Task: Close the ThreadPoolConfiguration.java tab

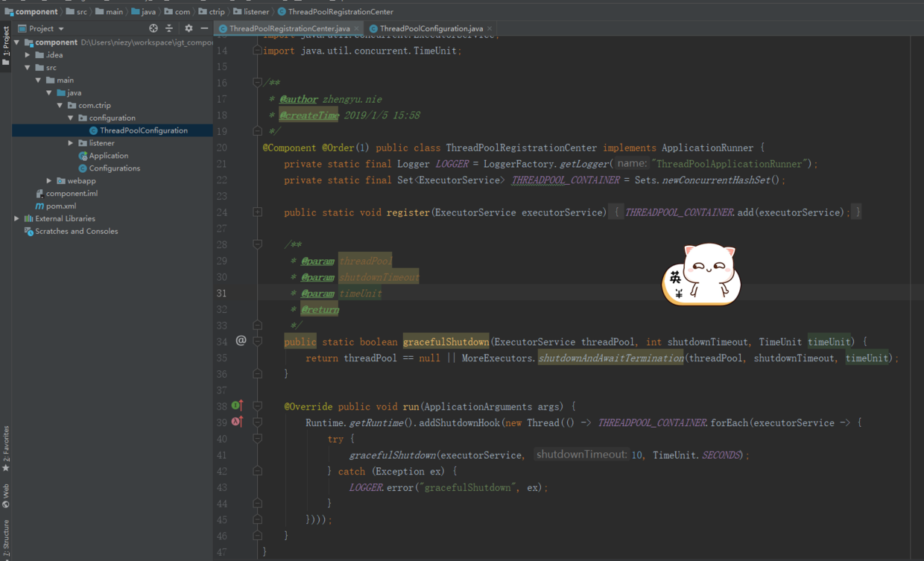Action: [490, 28]
